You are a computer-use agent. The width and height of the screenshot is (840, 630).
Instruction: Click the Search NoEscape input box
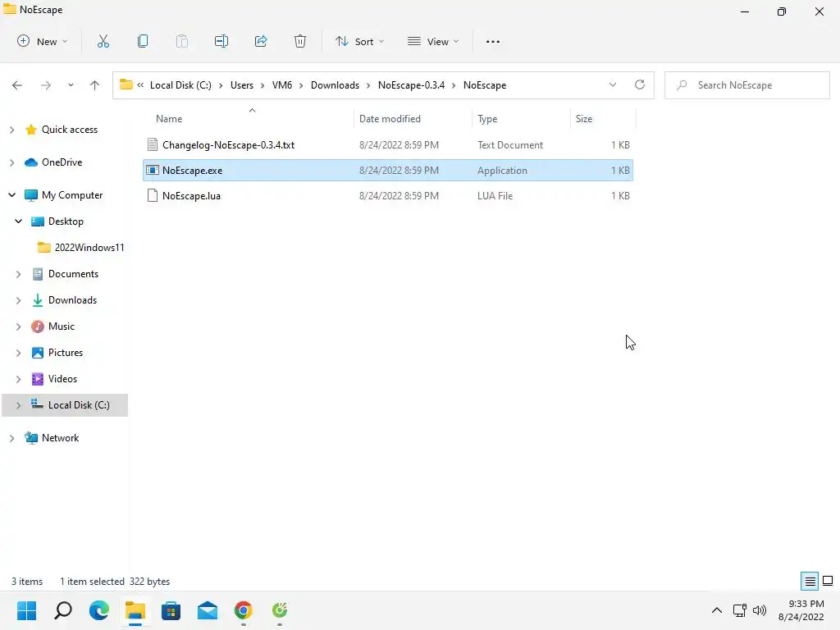click(746, 84)
